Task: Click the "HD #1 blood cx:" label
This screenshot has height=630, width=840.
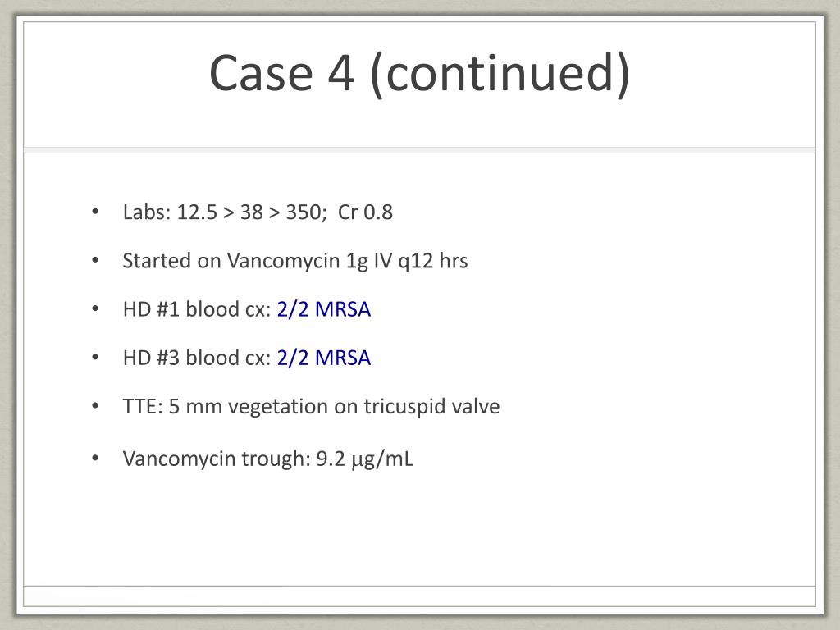Action: pos(197,309)
